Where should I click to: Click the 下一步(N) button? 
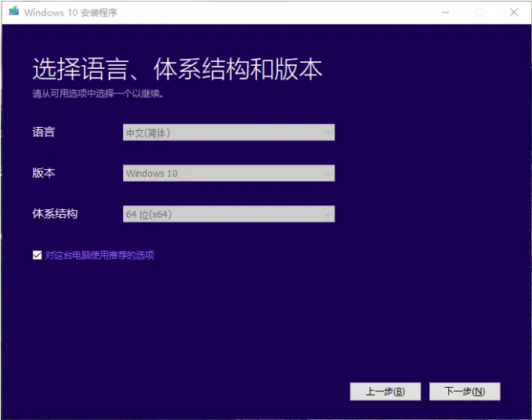click(x=465, y=392)
